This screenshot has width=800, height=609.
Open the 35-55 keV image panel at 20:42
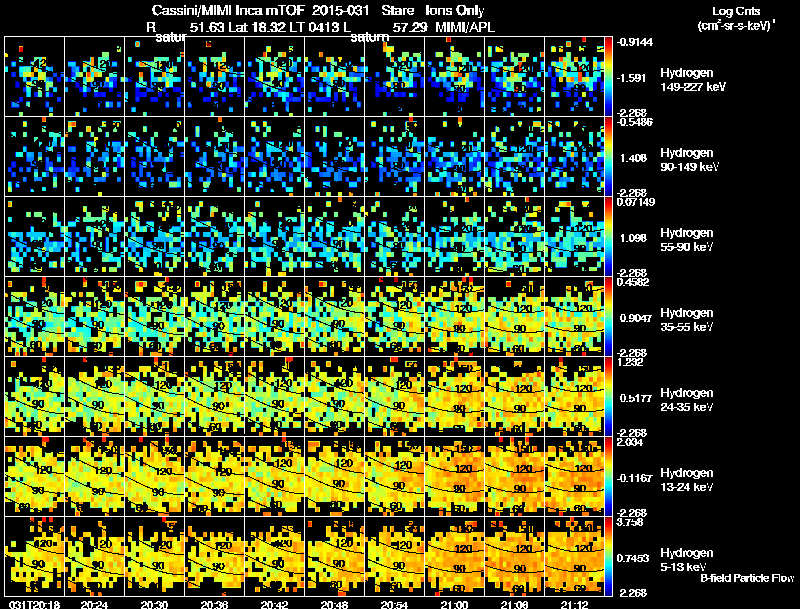[x=274, y=317]
